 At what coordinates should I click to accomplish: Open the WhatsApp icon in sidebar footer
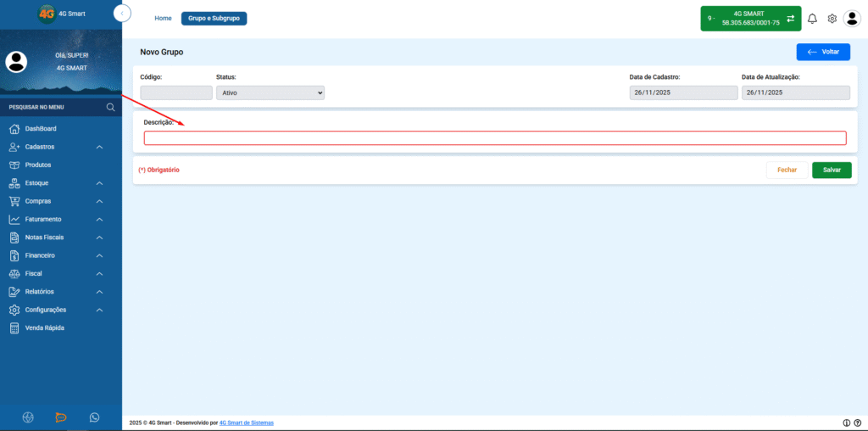95,417
